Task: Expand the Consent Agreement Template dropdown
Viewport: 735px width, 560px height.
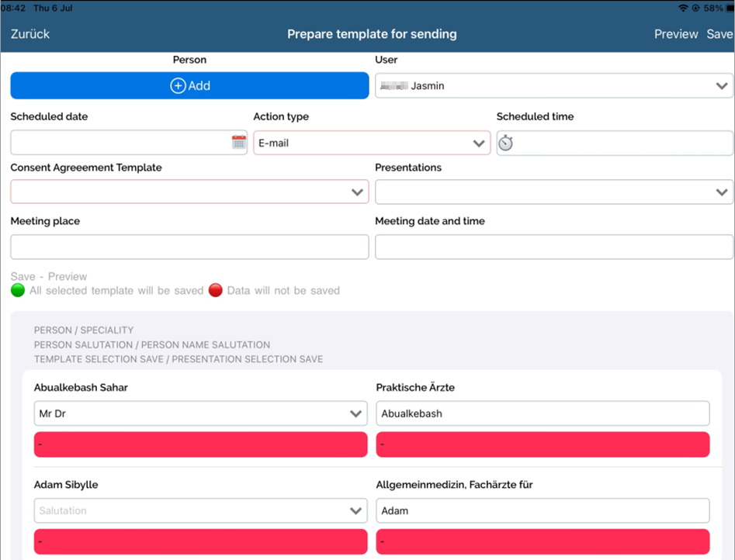Action: (x=189, y=192)
